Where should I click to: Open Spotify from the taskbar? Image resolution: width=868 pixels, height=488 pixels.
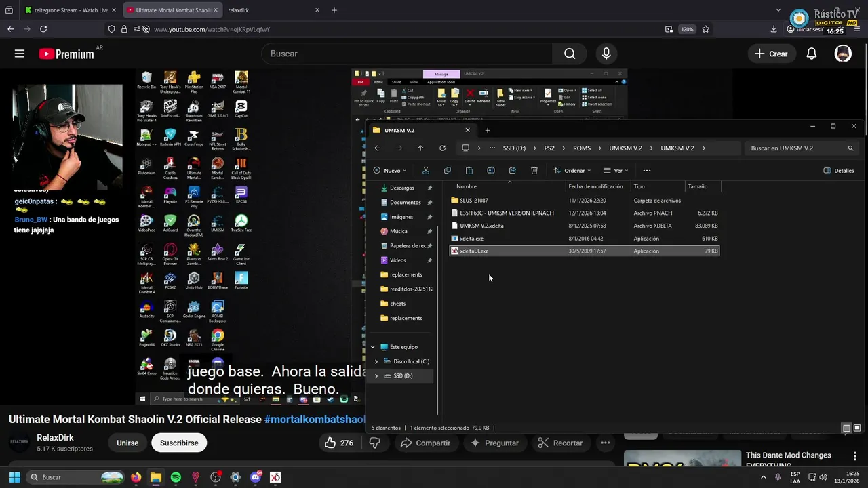[176, 477]
